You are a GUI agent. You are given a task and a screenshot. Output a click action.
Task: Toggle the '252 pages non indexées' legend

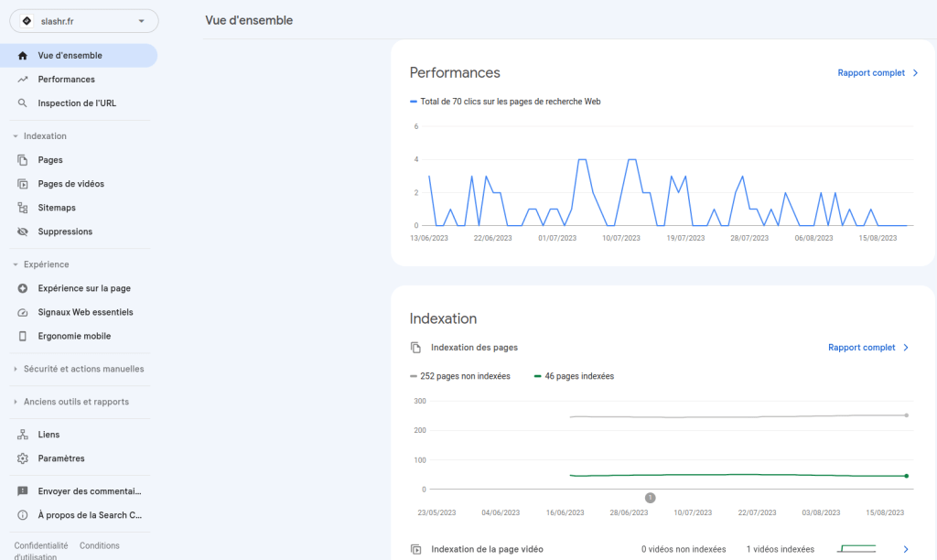point(460,376)
